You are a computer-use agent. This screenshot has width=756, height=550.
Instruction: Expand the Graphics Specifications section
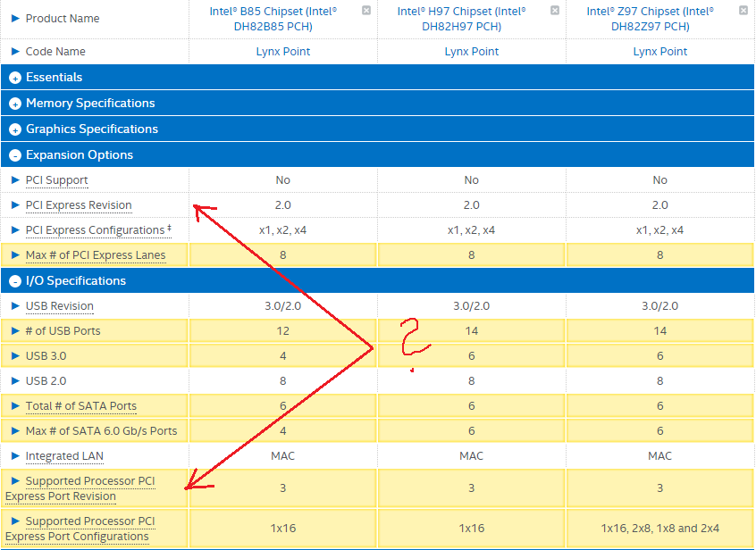pos(15,129)
